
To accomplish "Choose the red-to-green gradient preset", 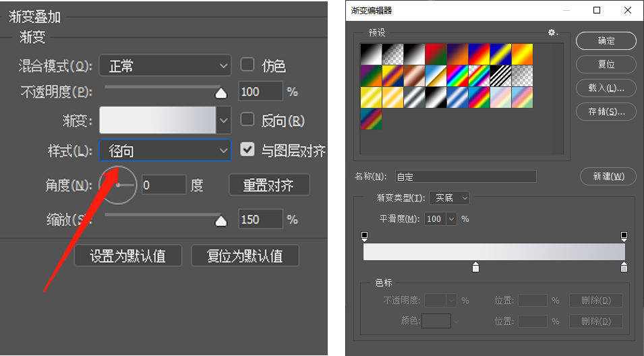I will 436,54.
